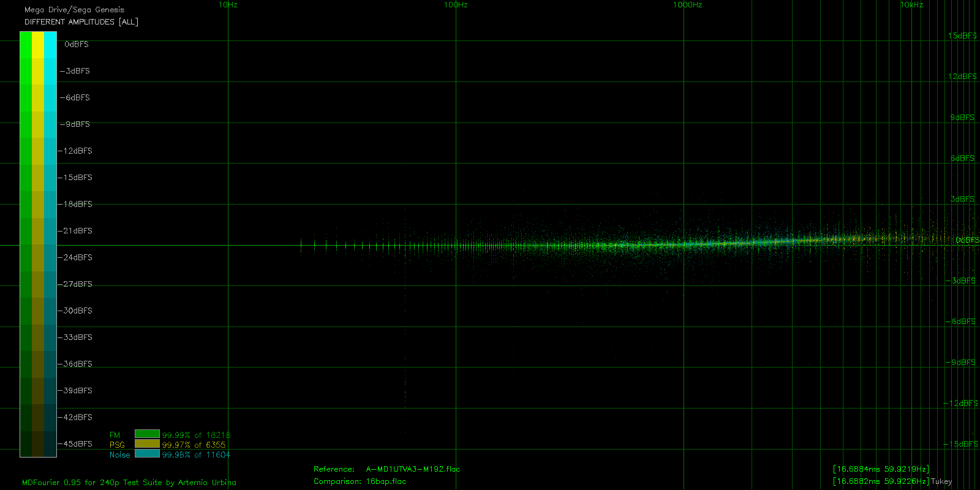
Task: Select the 1000Hz frequency axis label
Action: [687, 5]
